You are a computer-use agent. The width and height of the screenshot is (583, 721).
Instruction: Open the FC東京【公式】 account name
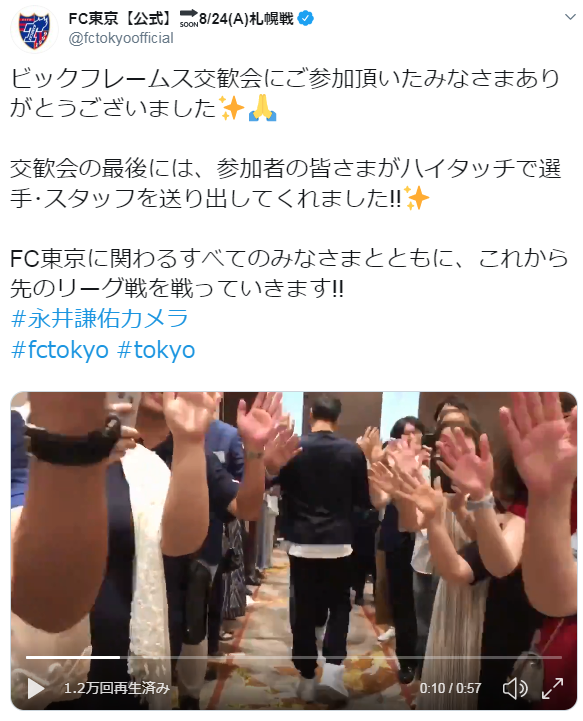(121, 18)
